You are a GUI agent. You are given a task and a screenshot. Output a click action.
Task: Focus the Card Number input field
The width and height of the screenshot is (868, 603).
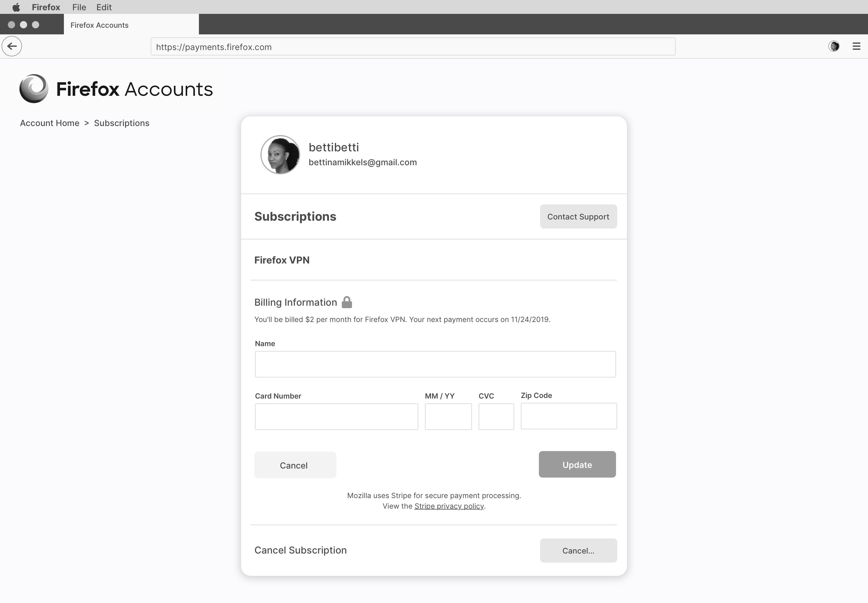pos(336,416)
